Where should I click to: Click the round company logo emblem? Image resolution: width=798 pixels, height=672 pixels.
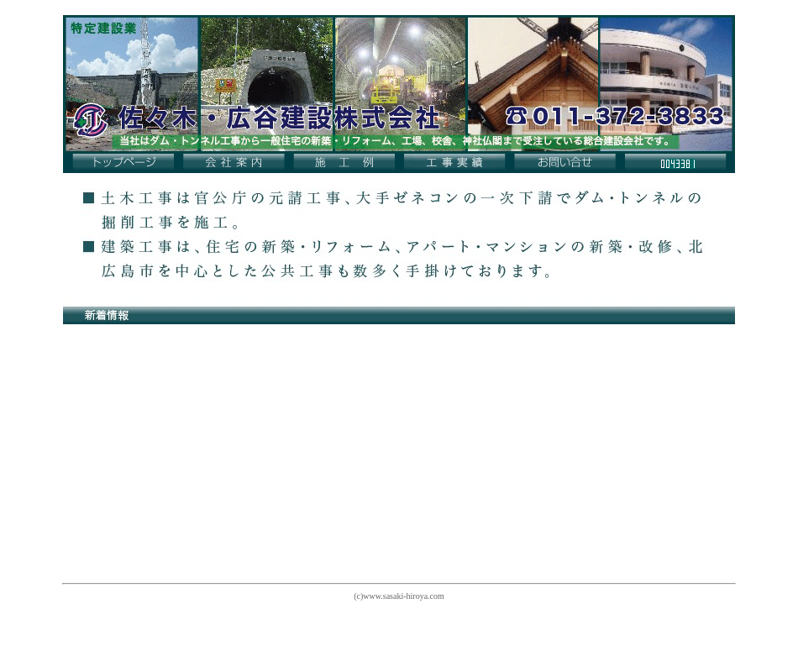[90, 119]
